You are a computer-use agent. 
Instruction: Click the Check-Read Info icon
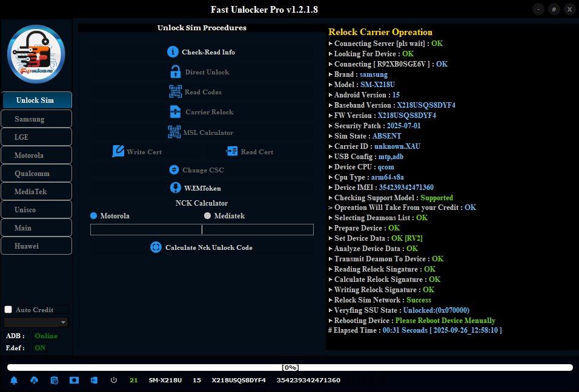[173, 52]
